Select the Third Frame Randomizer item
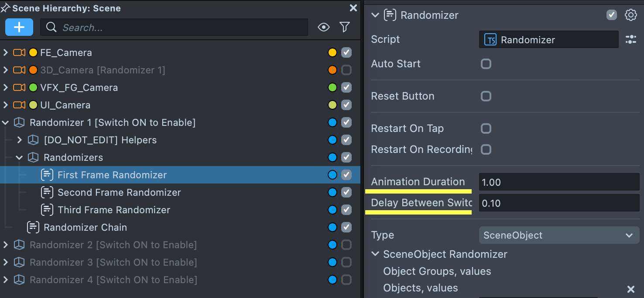Image resolution: width=644 pixels, height=298 pixels. (113, 210)
